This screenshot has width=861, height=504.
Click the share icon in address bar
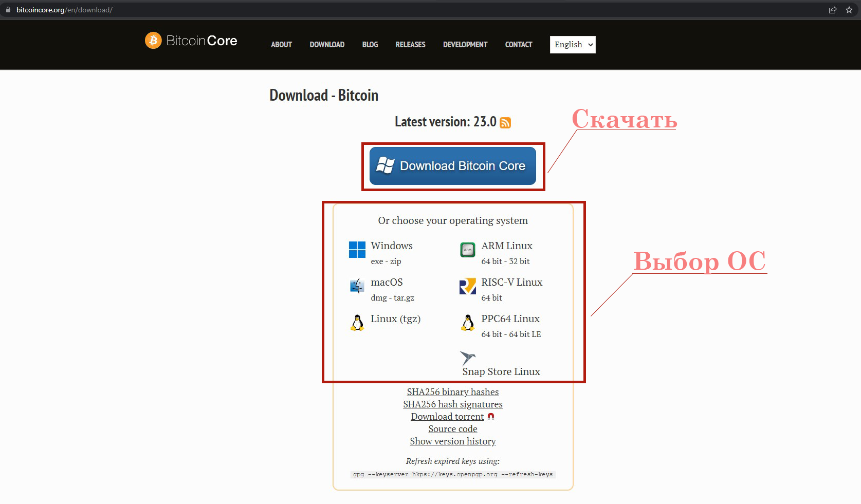coord(833,10)
